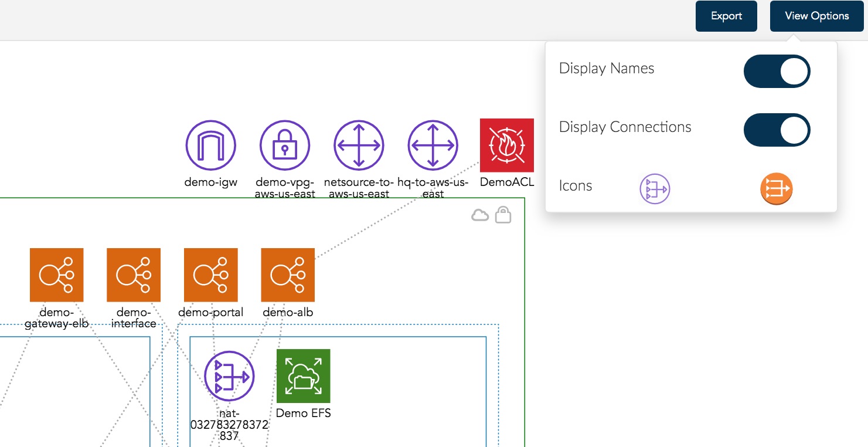Click the 'netsource-to-aws-us-east' label text

coord(359,188)
